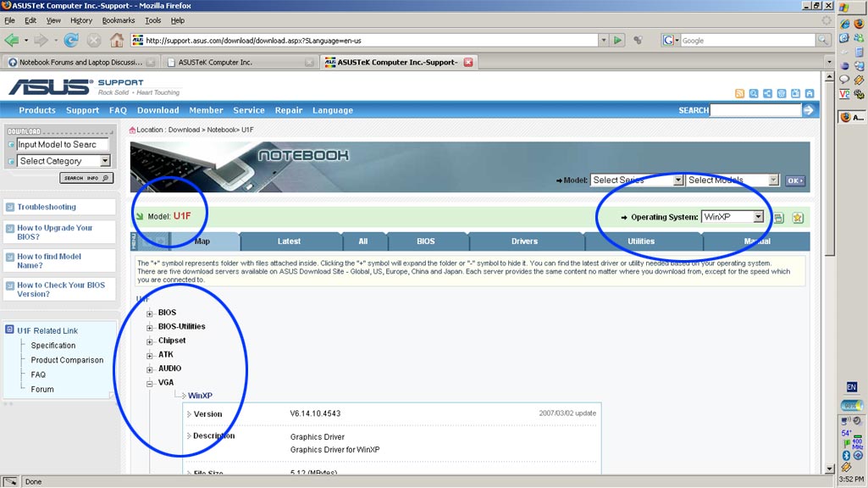Open the WinXP link under VGA
868x488 pixels.
pos(200,396)
